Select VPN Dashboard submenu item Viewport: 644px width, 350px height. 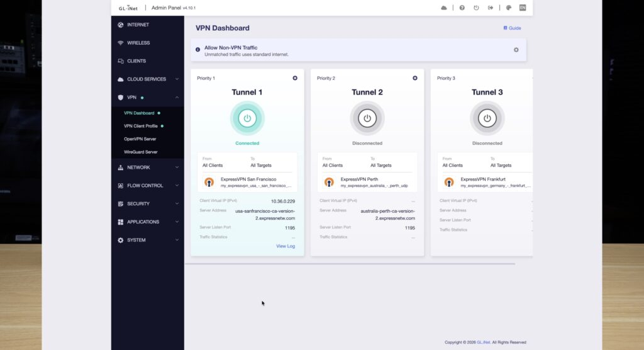pyautogui.click(x=139, y=113)
